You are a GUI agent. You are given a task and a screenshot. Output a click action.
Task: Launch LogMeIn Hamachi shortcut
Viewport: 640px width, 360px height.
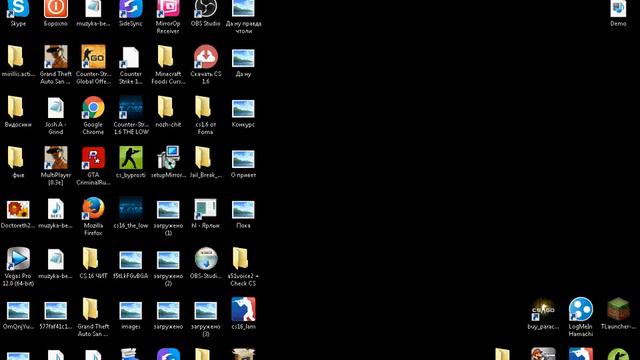[x=581, y=309]
